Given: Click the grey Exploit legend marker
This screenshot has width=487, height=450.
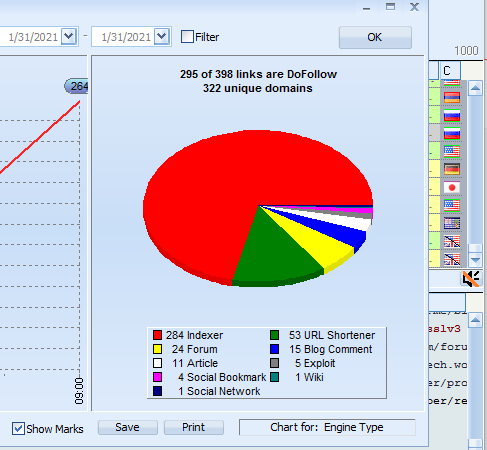Looking at the screenshot, I should click(x=274, y=363).
